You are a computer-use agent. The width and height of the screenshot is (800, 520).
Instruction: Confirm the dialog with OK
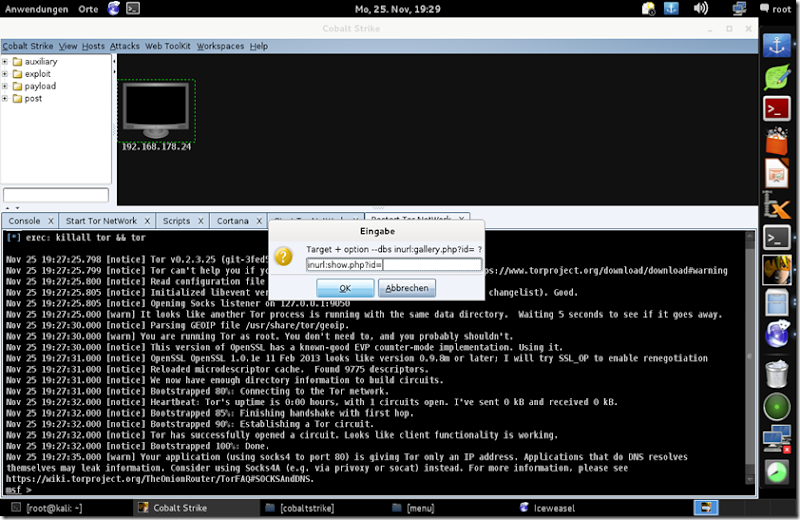[x=345, y=288]
